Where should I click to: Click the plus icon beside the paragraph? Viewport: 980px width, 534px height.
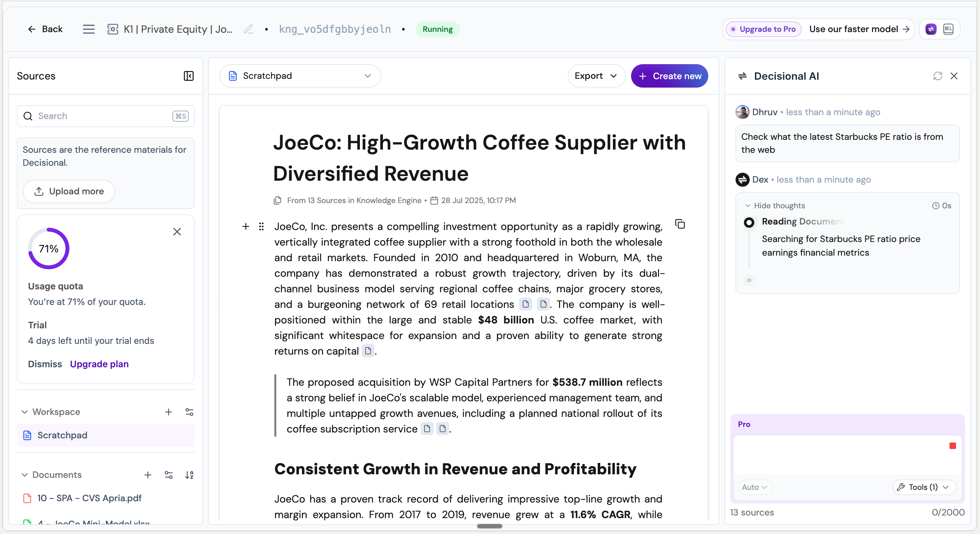pos(246,227)
